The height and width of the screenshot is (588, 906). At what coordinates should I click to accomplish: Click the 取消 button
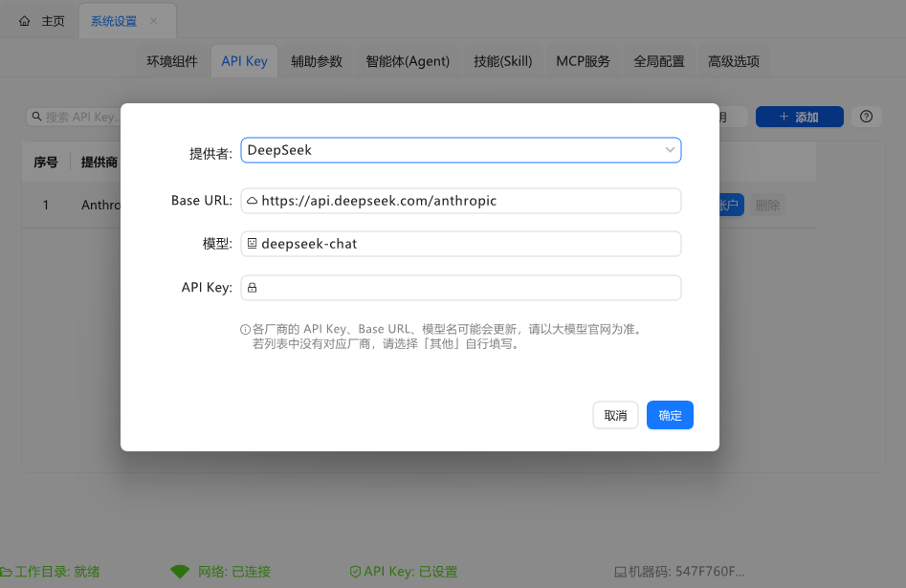(615, 415)
